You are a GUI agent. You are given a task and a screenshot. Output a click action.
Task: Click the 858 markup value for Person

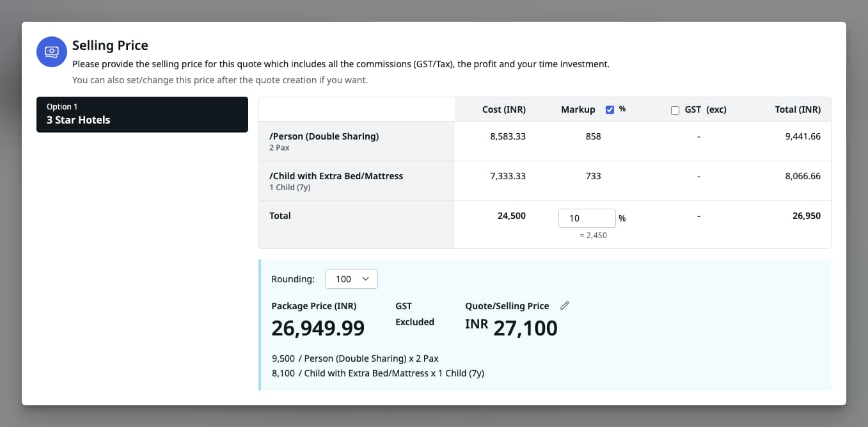point(593,136)
